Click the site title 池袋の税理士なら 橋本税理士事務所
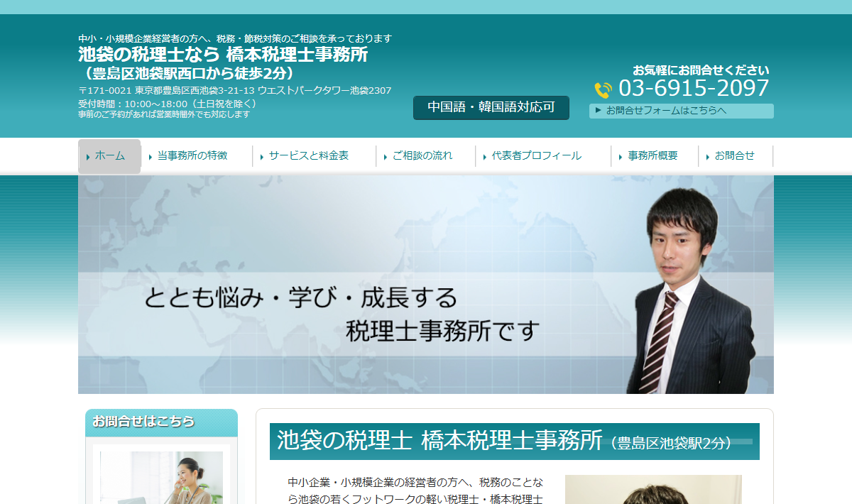The height and width of the screenshot is (504, 852). (223, 55)
